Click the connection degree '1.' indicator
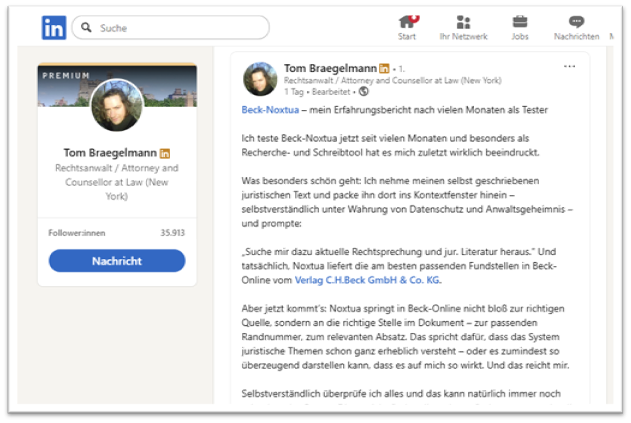This screenshot has height=423, width=631. coord(401,69)
